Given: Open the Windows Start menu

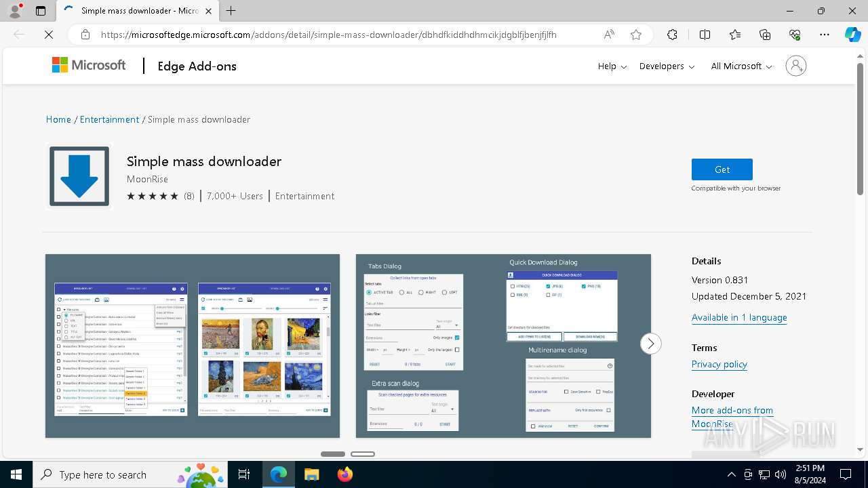Looking at the screenshot, I should [16, 474].
